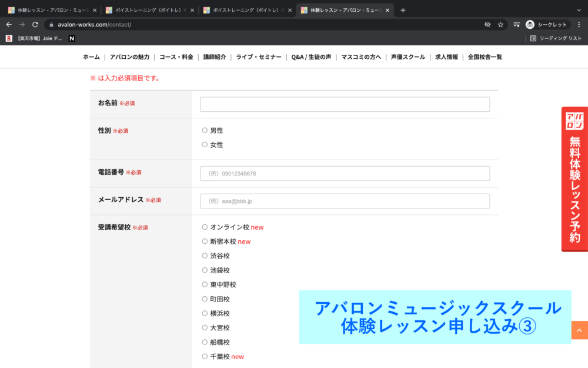Tick the 千葉校 radio button
This screenshot has width=588, height=368.
click(x=205, y=356)
